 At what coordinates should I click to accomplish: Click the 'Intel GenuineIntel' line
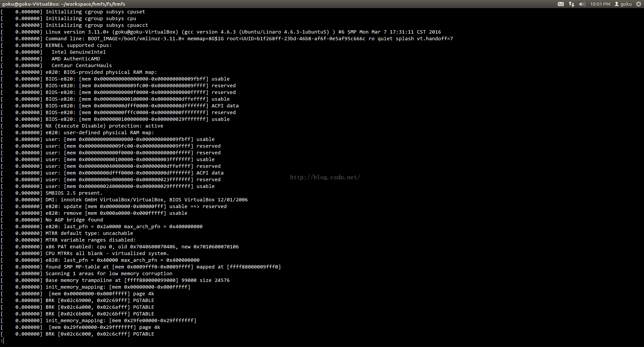pos(53,52)
